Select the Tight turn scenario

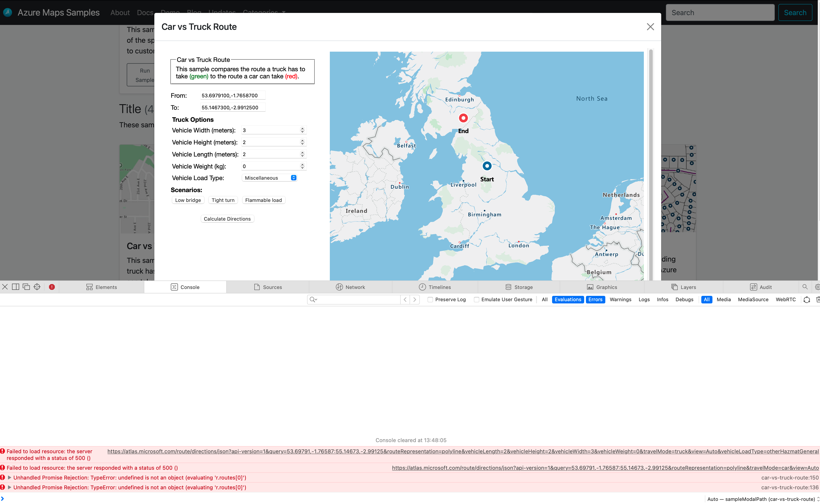[x=223, y=200]
